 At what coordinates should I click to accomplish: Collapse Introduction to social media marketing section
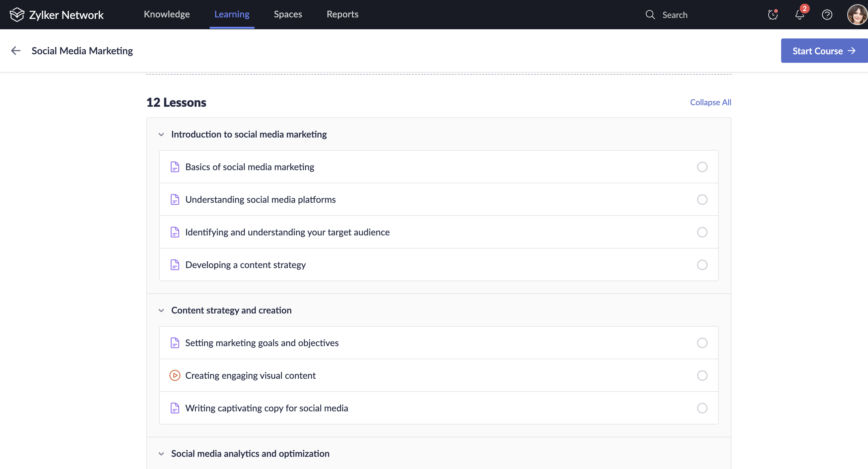[162, 134]
